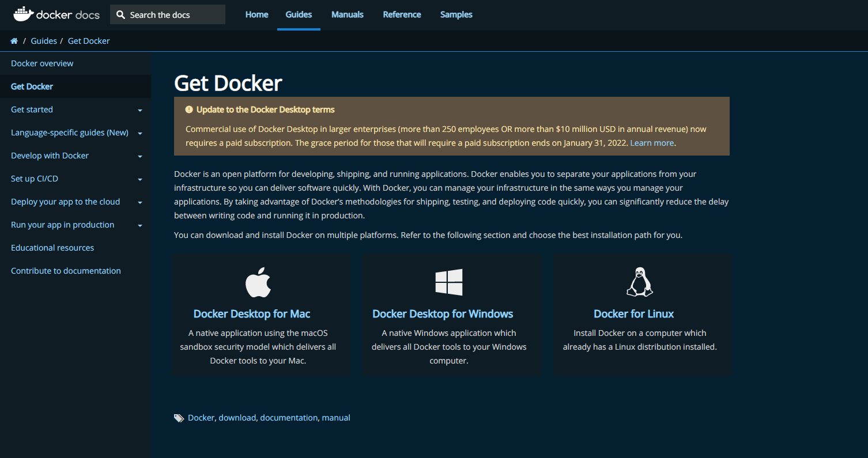The height and width of the screenshot is (458, 868).
Task: Click Get Docker in the breadcrumb
Action: [x=89, y=41]
